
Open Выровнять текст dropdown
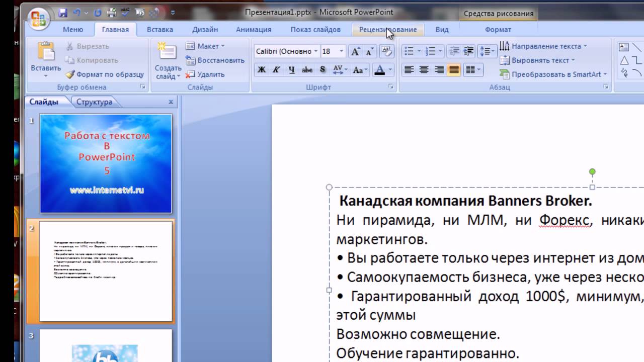click(537, 60)
